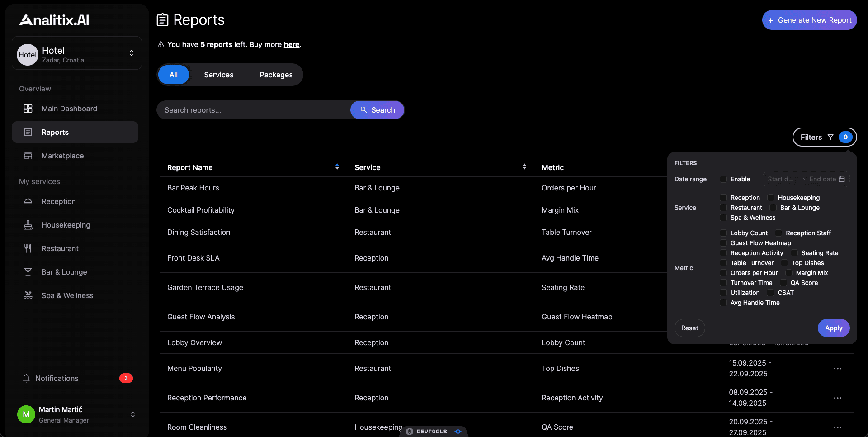Enable the date range checkbox
The image size is (868, 437).
(x=723, y=179)
